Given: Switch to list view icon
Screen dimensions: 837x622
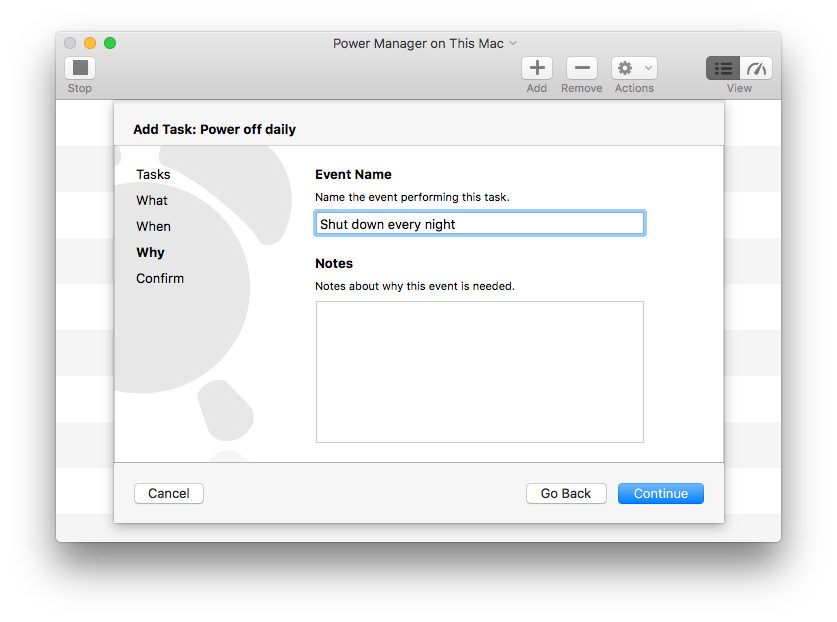Looking at the screenshot, I should 723,68.
